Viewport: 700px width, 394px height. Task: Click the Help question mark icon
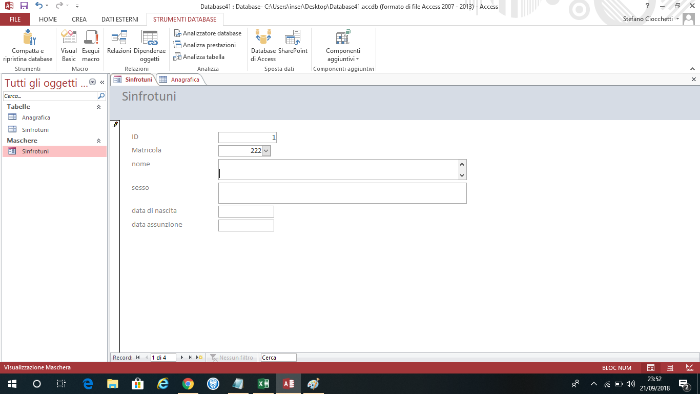coord(647,6)
